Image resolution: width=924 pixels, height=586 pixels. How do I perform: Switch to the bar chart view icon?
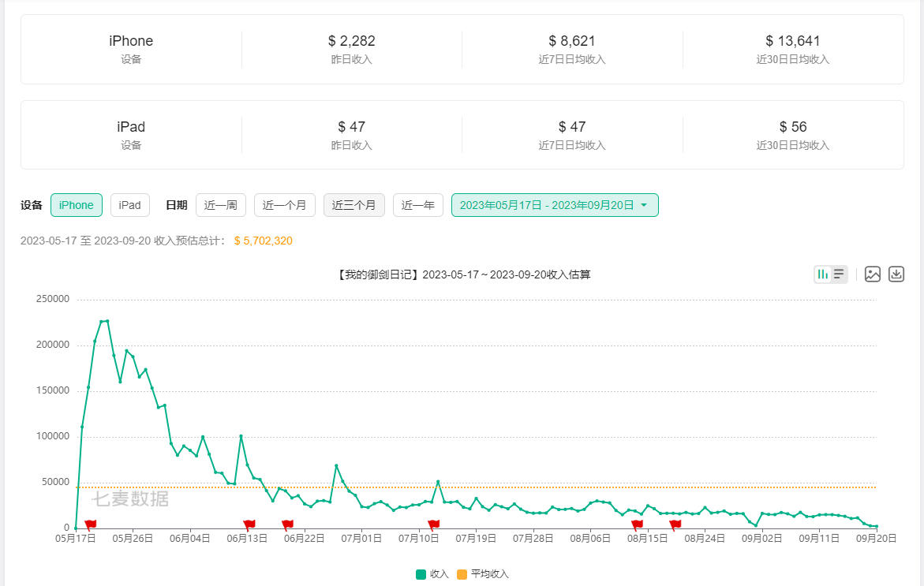tap(823, 274)
